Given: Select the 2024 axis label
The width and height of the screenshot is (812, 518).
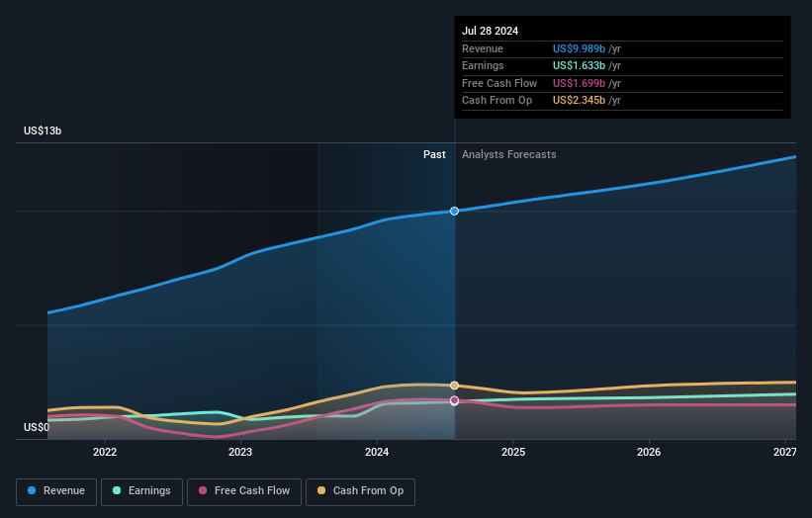Looking at the screenshot, I should pyautogui.click(x=377, y=453).
